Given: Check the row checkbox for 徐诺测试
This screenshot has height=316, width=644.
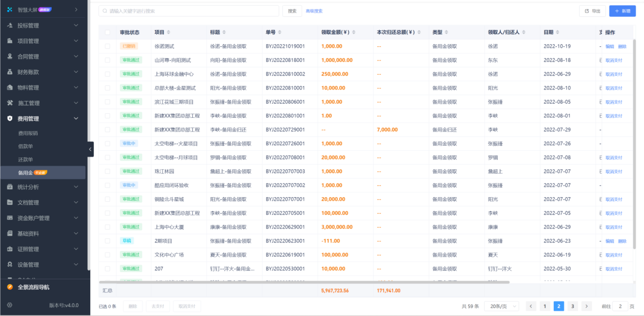Looking at the screenshot, I should tap(108, 46).
